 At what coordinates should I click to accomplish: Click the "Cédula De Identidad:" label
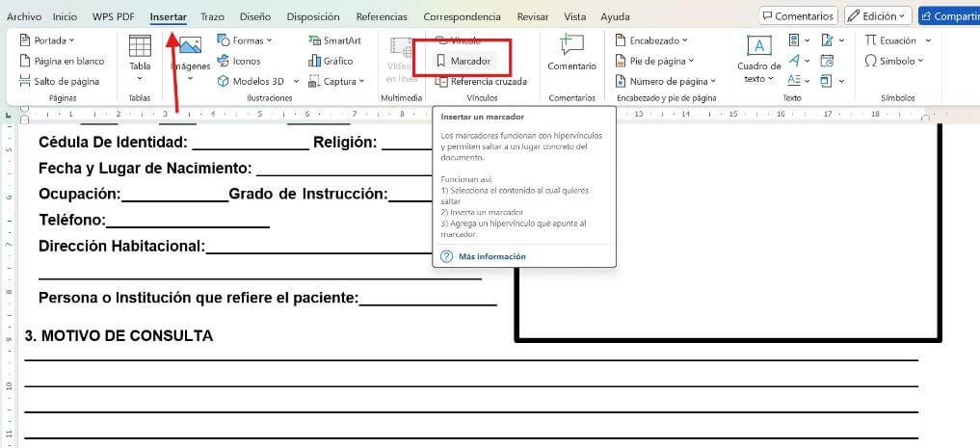click(x=113, y=143)
